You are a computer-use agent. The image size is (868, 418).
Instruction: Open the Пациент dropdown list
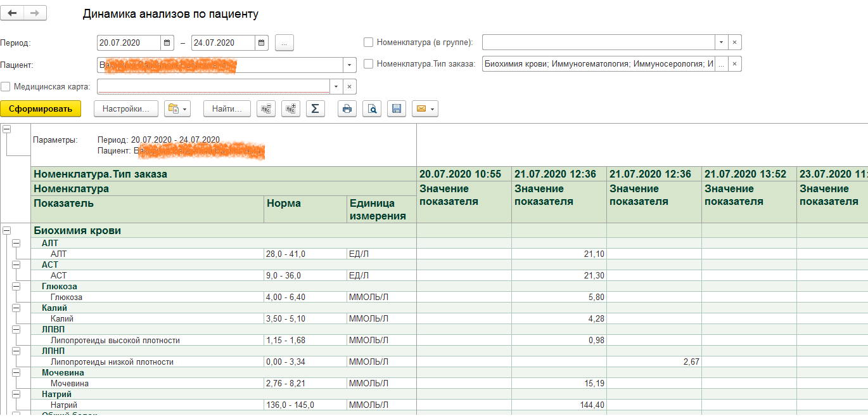(350, 65)
